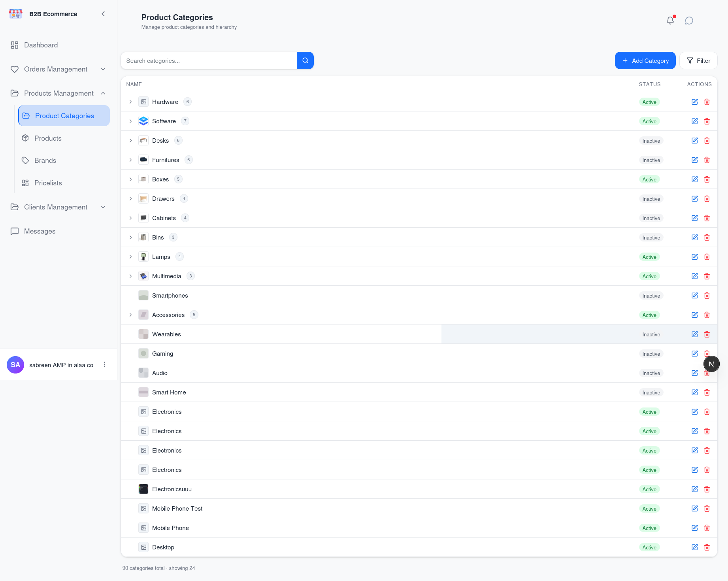Delete the Software category

[x=707, y=121]
